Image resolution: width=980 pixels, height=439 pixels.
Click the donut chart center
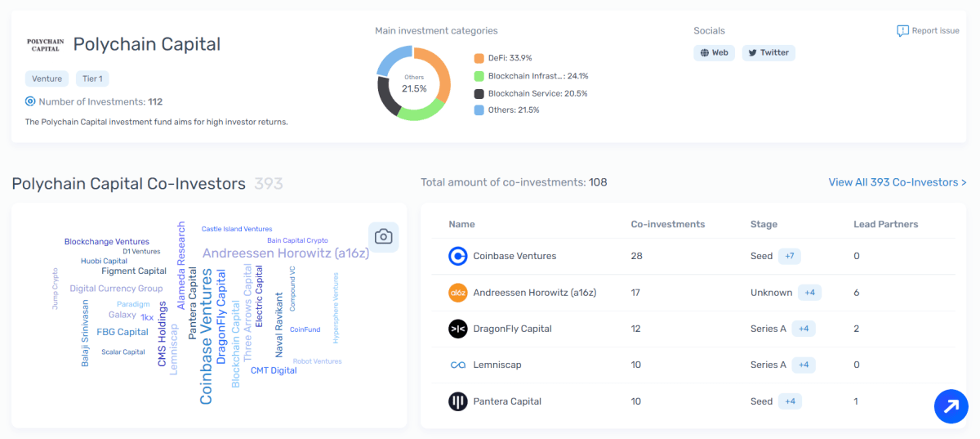click(414, 83)
